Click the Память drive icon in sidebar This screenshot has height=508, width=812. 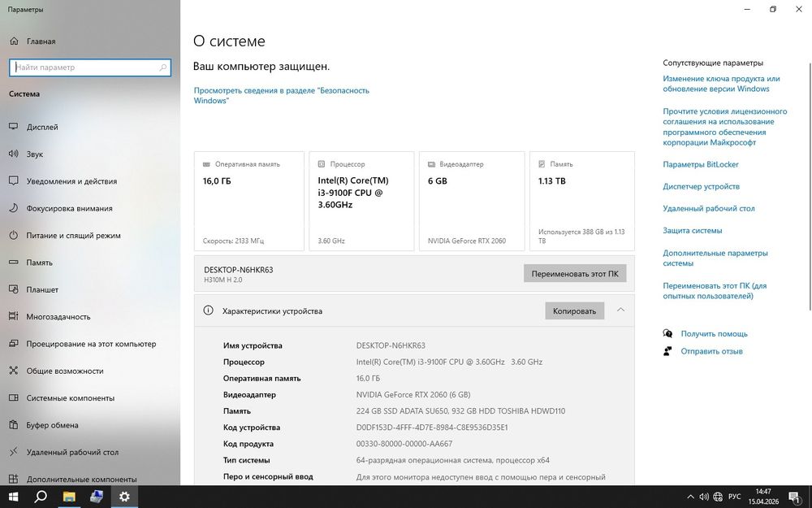[14, 263]
